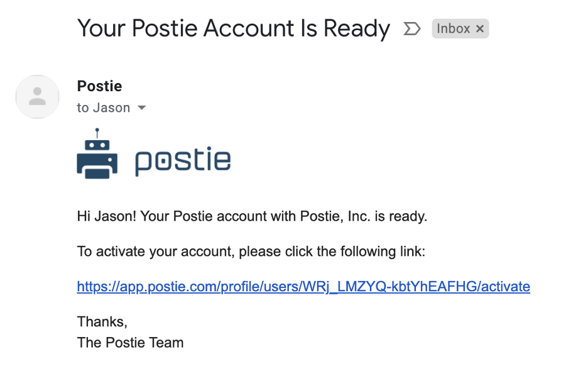This screenshot has width=588, height=376.
Task: Expand recipient details arrow beside "to Jason"
Action: pyautogui.click(x=141, y=108)
